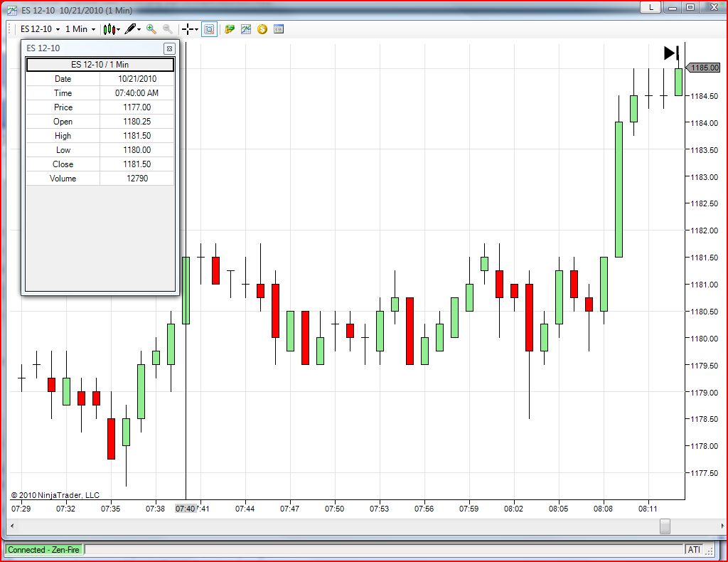Click the 07:53 time axis label
The image size is (728, 562).
[x=380, y=509]
